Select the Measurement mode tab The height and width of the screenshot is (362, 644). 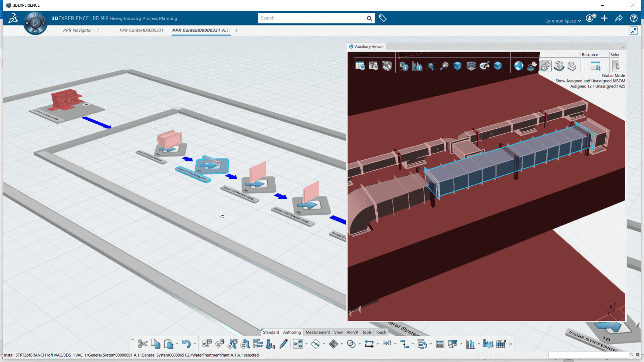coord(318,332)
